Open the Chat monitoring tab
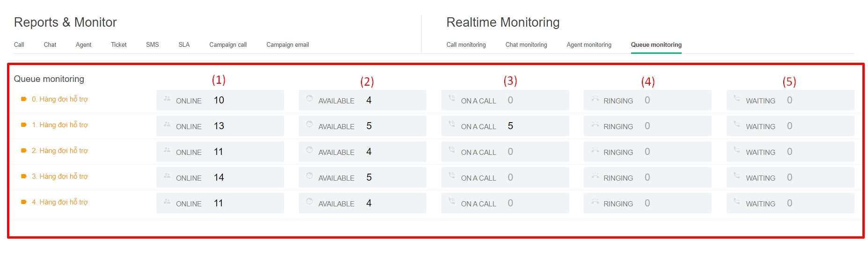Screen dimensions: 868x270 click(526, 45)
